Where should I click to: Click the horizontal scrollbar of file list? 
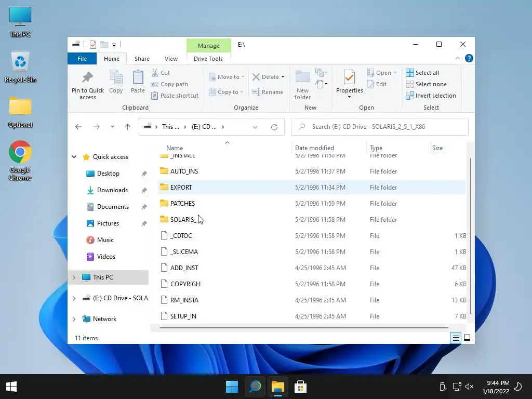click(x=303, y=328)
